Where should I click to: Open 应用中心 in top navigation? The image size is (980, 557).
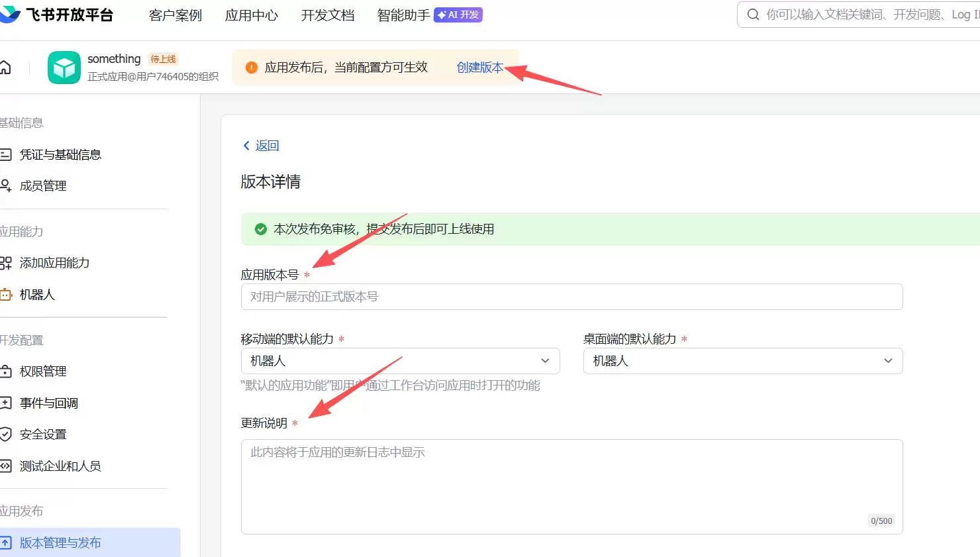252,15
